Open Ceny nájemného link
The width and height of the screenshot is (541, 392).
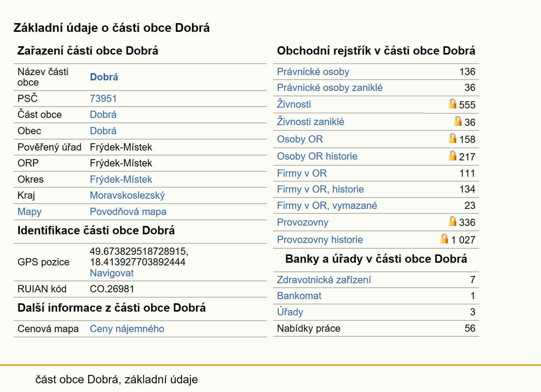[x=127, y=329]
